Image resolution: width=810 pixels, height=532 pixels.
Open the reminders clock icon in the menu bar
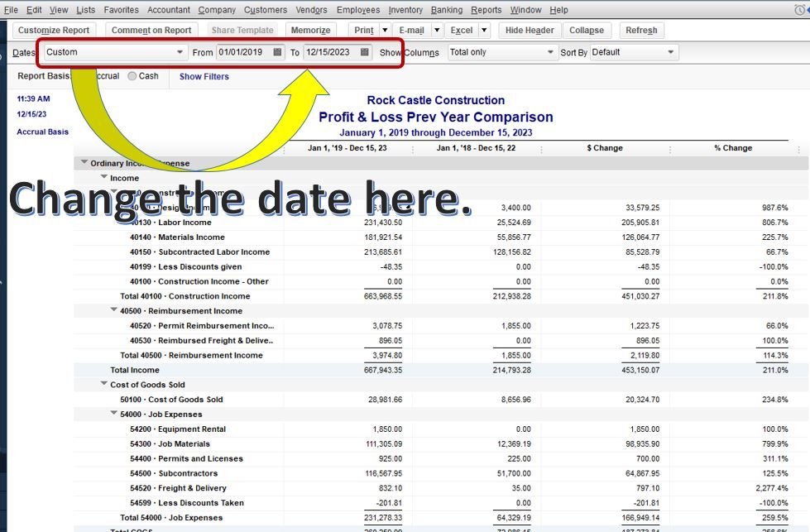798,10
